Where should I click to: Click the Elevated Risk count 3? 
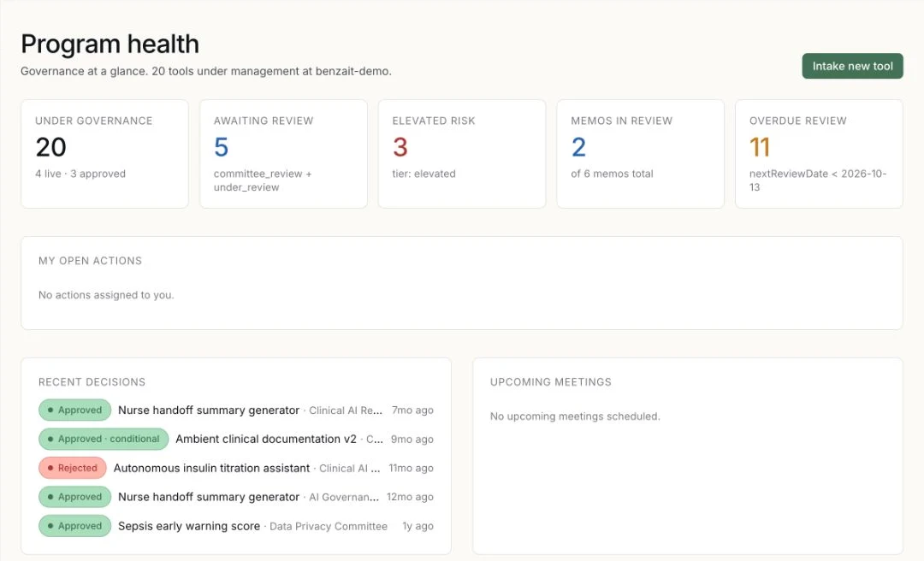pyautogui.click(x=400, y=147)
